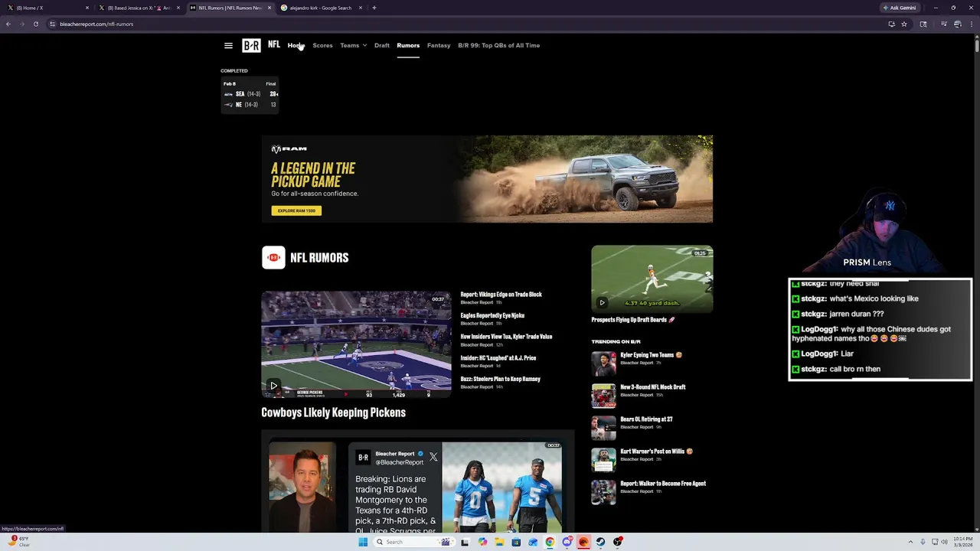Click the page vertical scrollbar
Image resolution: width=980 pixels, height=551 pixels.
click(977, 44)
